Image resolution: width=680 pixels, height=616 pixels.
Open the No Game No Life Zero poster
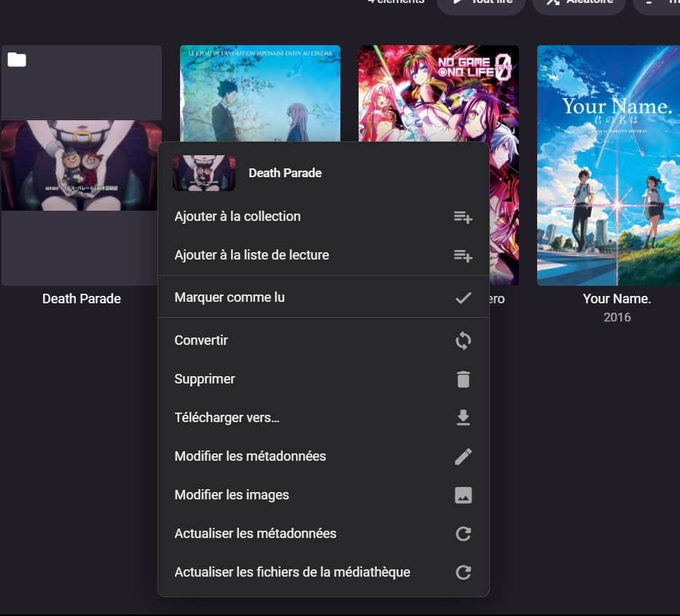click(439, 93)
